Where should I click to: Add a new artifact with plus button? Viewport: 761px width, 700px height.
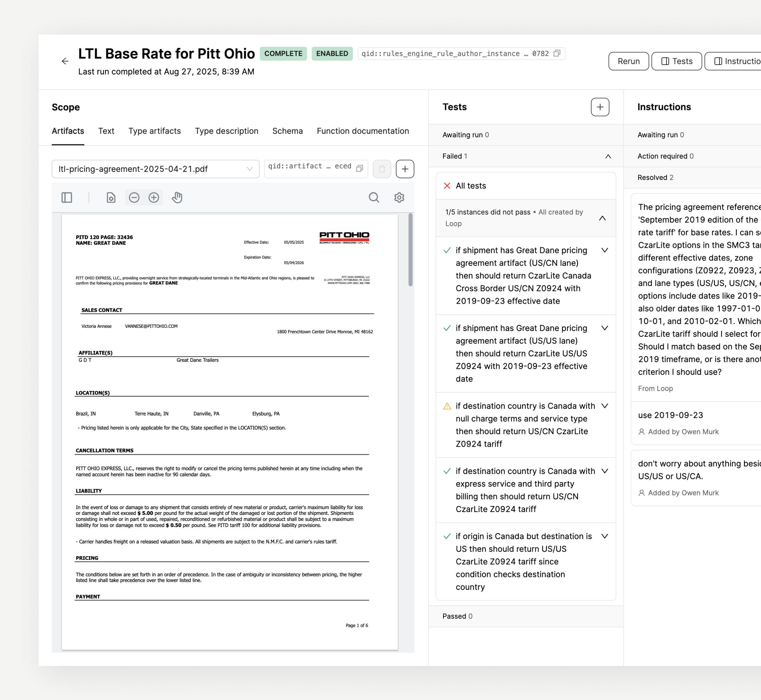(x=405, y=169)
